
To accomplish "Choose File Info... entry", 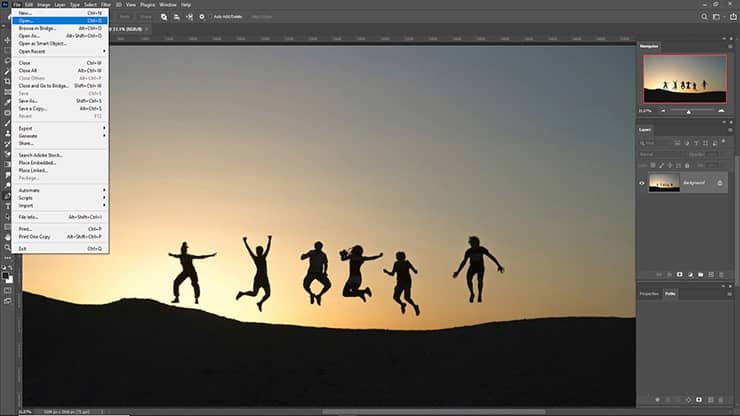I will [x=60, y=217].
